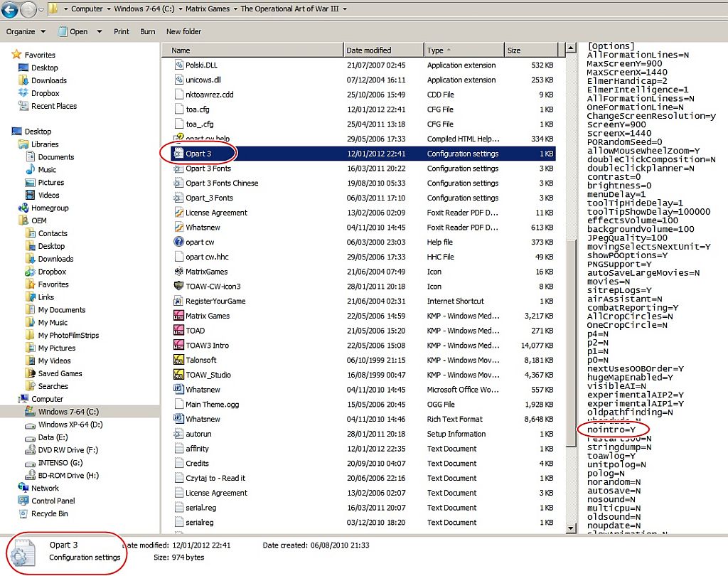Sort by Date modified column header
The image size is (728, 576).
(383, 50)
